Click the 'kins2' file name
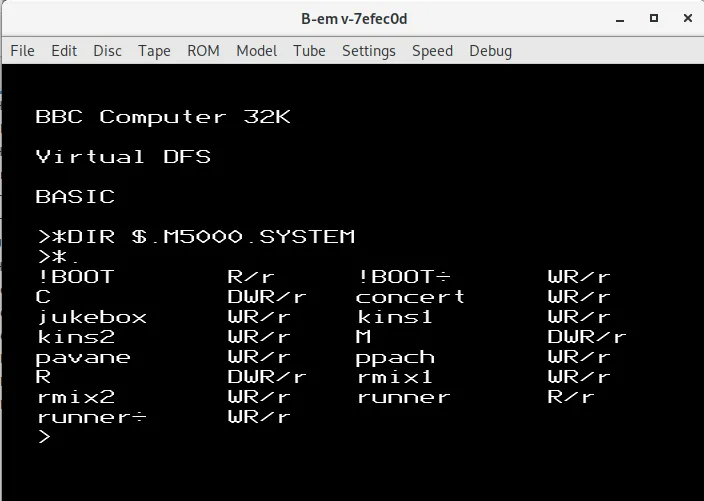The width and height of the screenshot is (704, 501). pyautogui.click(x=75, y=337)
